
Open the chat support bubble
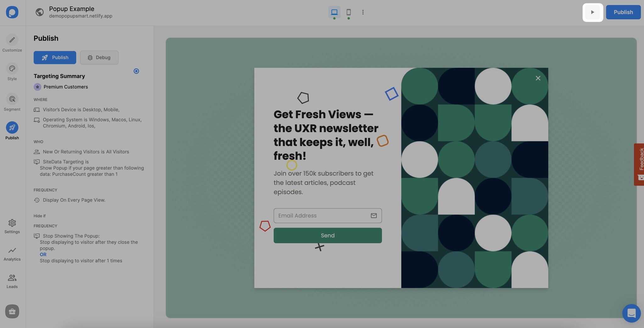(x=631, y=313)
